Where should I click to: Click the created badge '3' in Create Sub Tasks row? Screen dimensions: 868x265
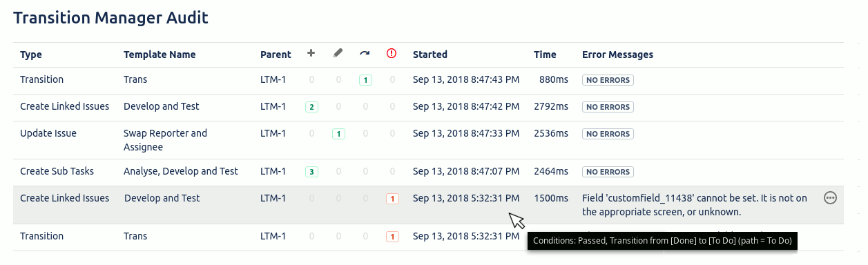click(311, 172)
